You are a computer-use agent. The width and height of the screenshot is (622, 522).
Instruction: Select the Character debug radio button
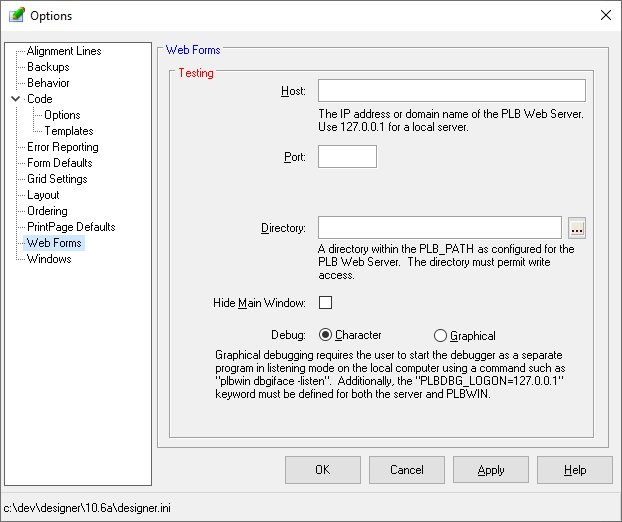pyautogui.click(x=325, y=335)
